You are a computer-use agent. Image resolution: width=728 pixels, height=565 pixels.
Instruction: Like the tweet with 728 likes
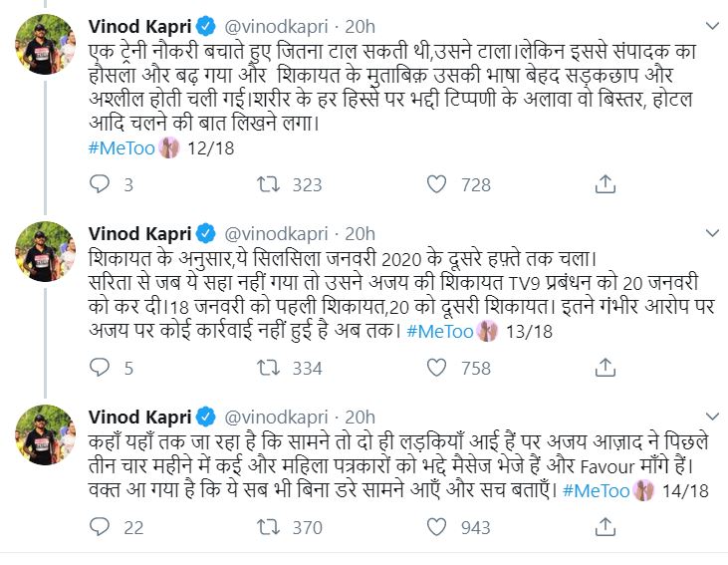click(x=435, y=184)
